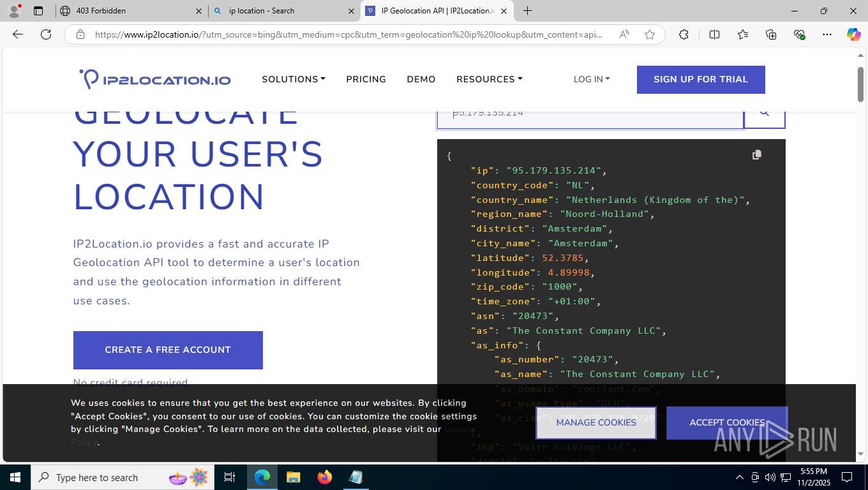Image resolution: width=868 pixels, height=490 pixels.
Task: Switch to the 403 Forbidden tab
Action: pos(131,11)
